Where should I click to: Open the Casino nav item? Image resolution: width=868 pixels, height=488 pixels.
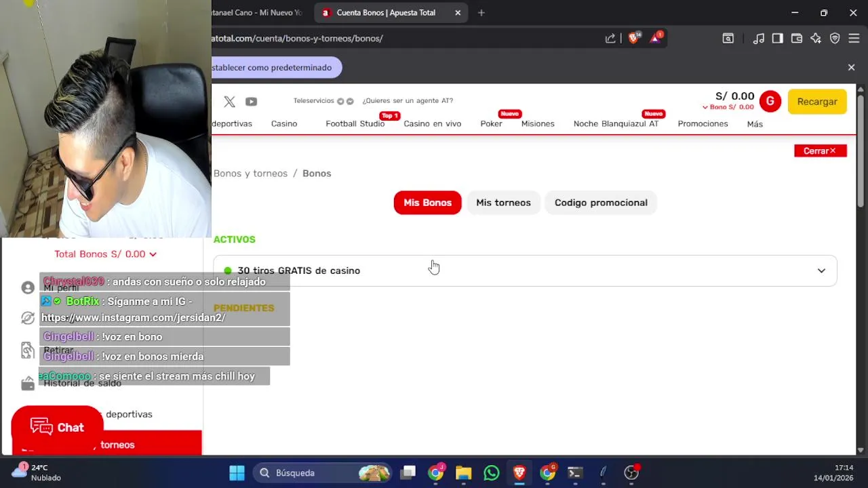(284, 124)
